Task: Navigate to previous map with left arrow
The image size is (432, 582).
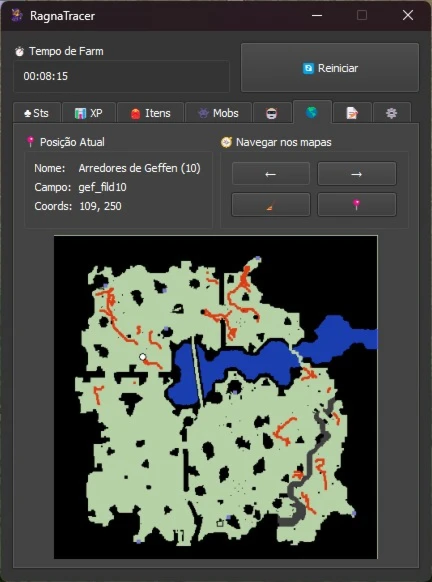Action: (271, 174)
